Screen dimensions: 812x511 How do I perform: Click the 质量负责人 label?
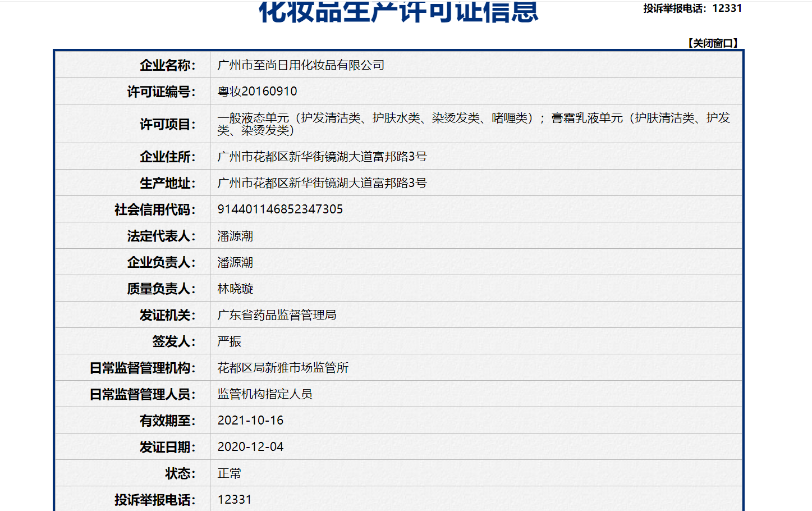[x=161, y=289]
